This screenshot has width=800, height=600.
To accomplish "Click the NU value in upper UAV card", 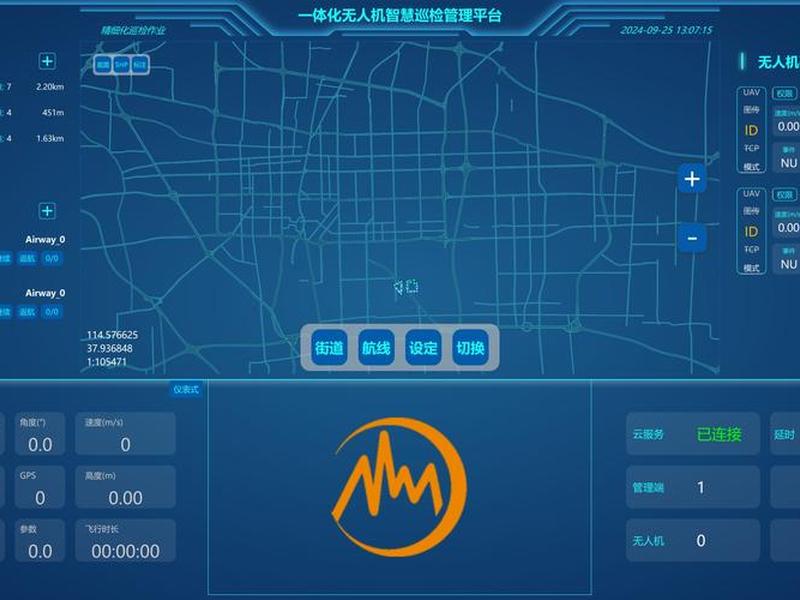I will [x=788, y=163].
